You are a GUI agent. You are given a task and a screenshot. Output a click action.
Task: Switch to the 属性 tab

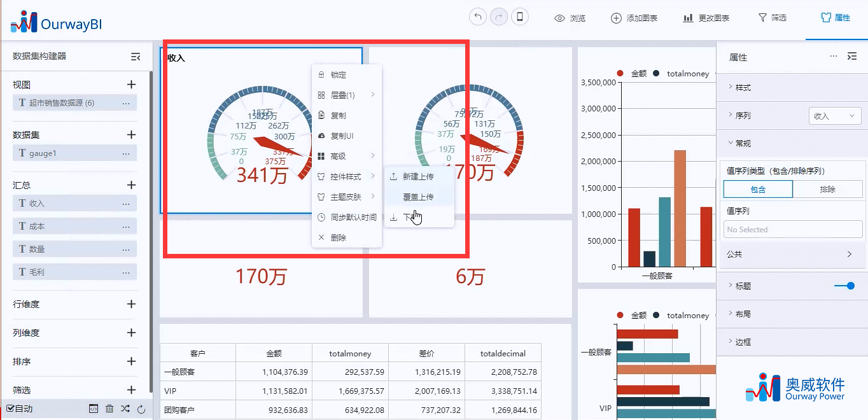(x=836, y=18)
